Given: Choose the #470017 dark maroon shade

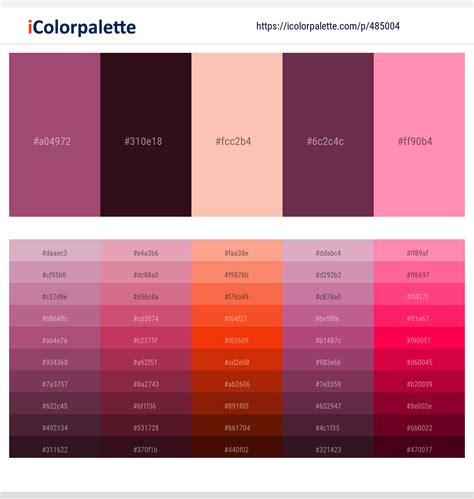Looking at the screenshot, I should [419, 447].
